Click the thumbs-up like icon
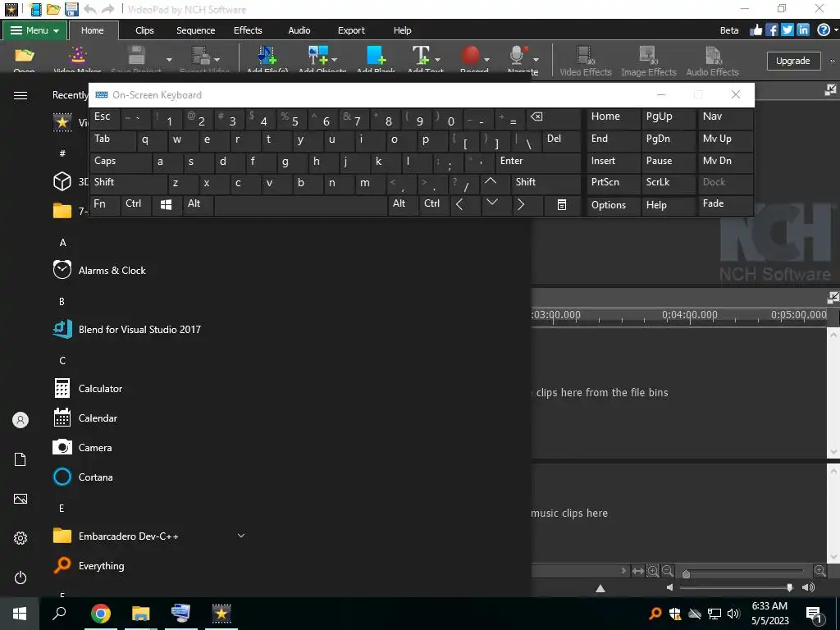 coord(756,30)
